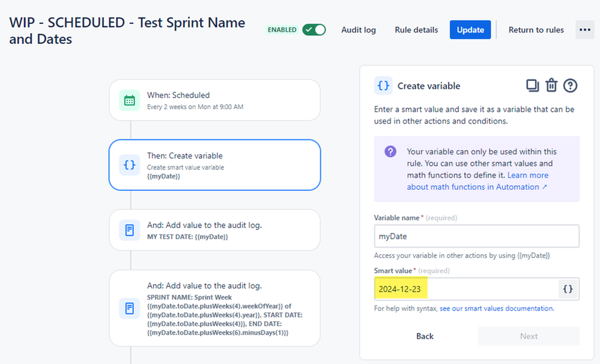Click the document icon of SPRINT NAME step

129,308
